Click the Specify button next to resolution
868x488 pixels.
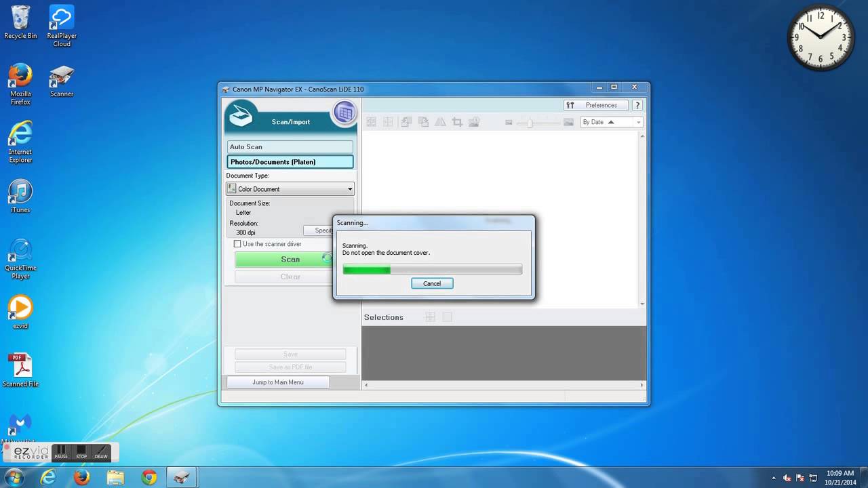pos(319,230)
